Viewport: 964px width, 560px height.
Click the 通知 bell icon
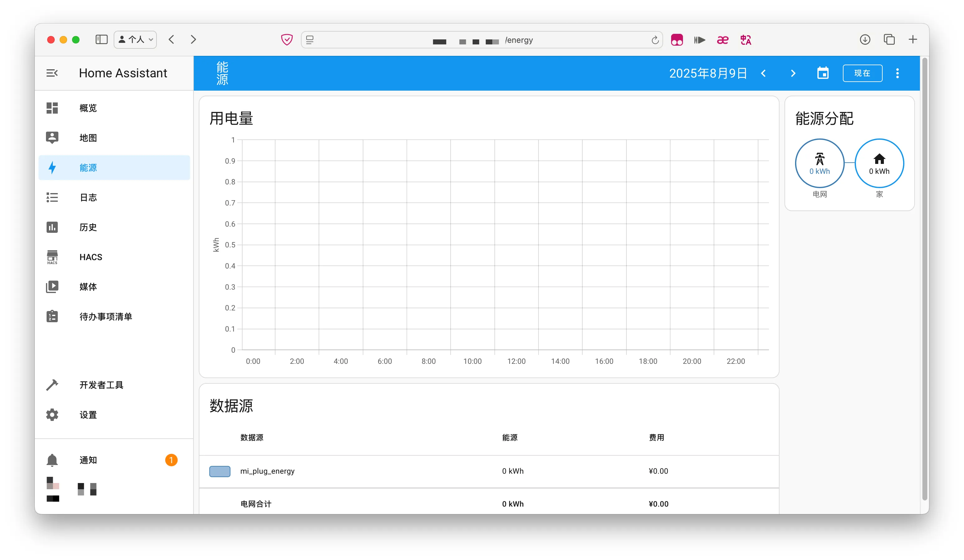pyautogui.click(x=52, y=460)
